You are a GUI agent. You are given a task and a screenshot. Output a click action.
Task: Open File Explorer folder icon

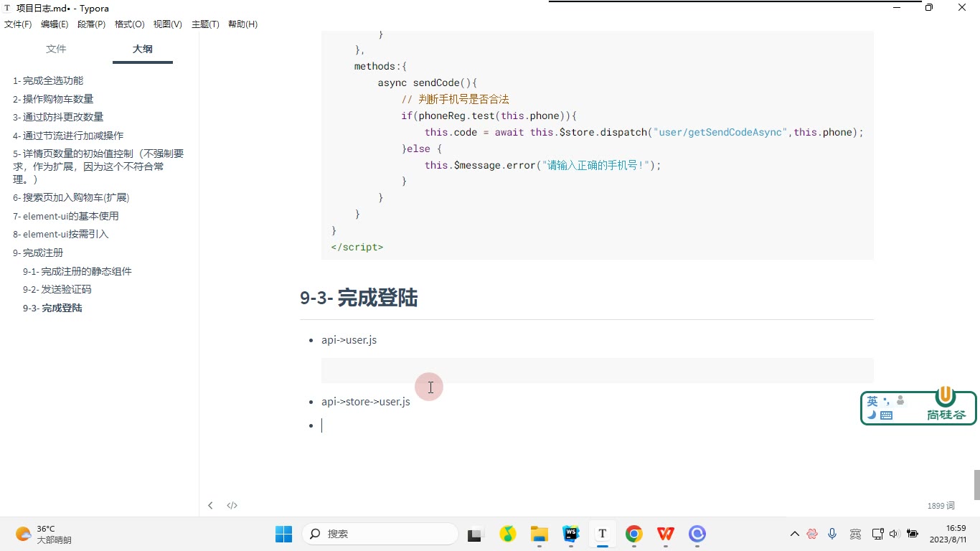pyautogui.click(x=539, y=534)
